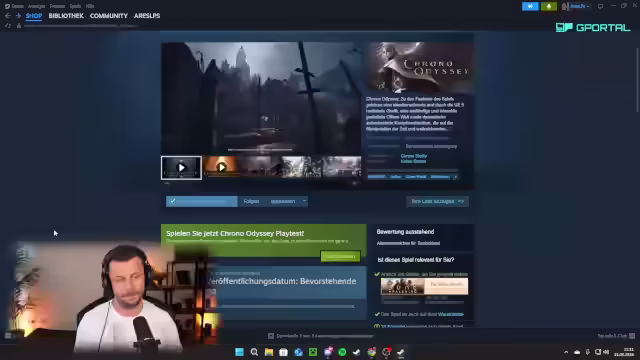Open the COMMUNITY tab
The height and width of the screenshot is (360, 640).
coord(109,16)
